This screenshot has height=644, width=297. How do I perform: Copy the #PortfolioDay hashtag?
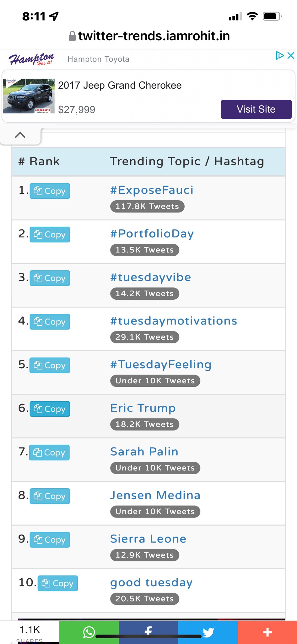point(50,235)
